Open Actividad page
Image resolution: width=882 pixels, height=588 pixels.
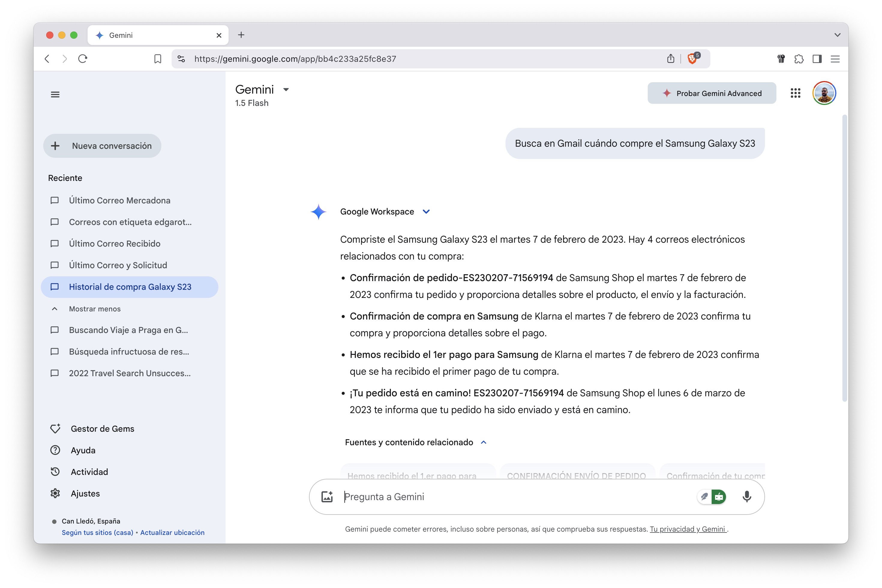point(79,472)
